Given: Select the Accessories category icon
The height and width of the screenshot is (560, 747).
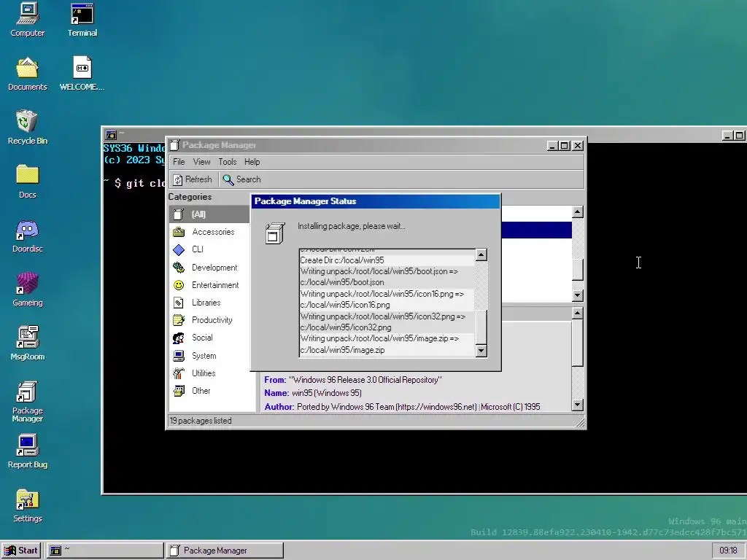Looking at the screenshot, I should coord(179,232).
